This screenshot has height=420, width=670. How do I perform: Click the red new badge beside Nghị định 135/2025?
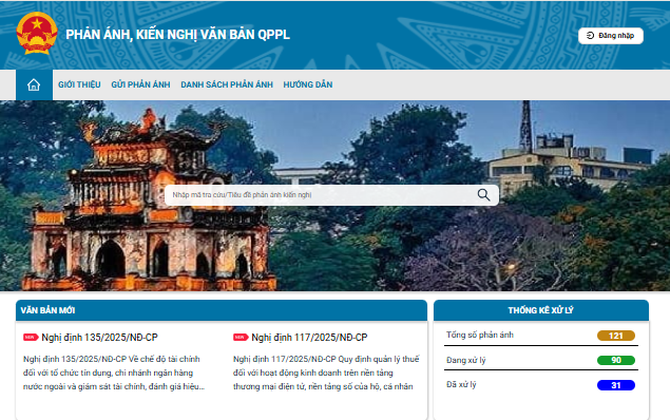click(x=30, y=338)
